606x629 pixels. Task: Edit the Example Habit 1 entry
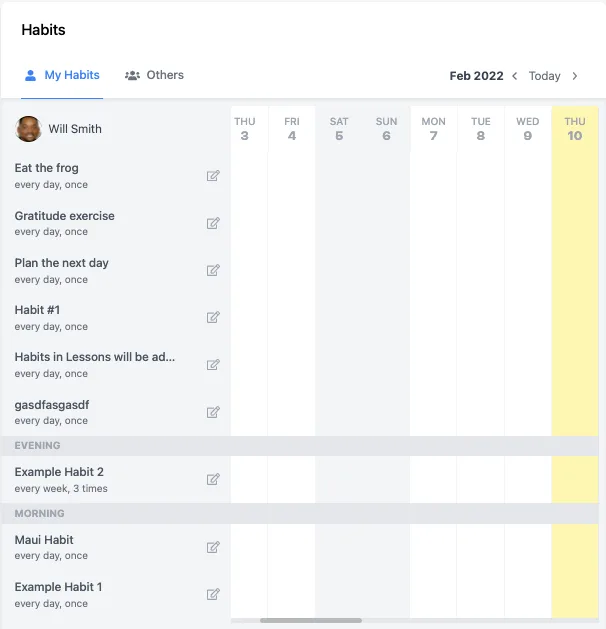[x=213, y=594]
